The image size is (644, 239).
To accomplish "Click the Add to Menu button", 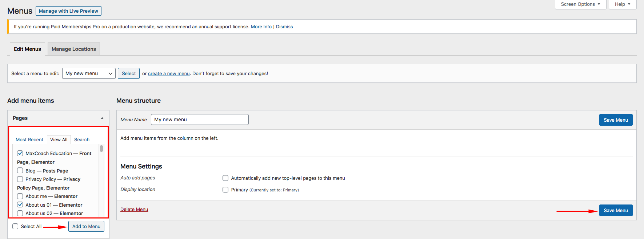I will click(86, 226).
